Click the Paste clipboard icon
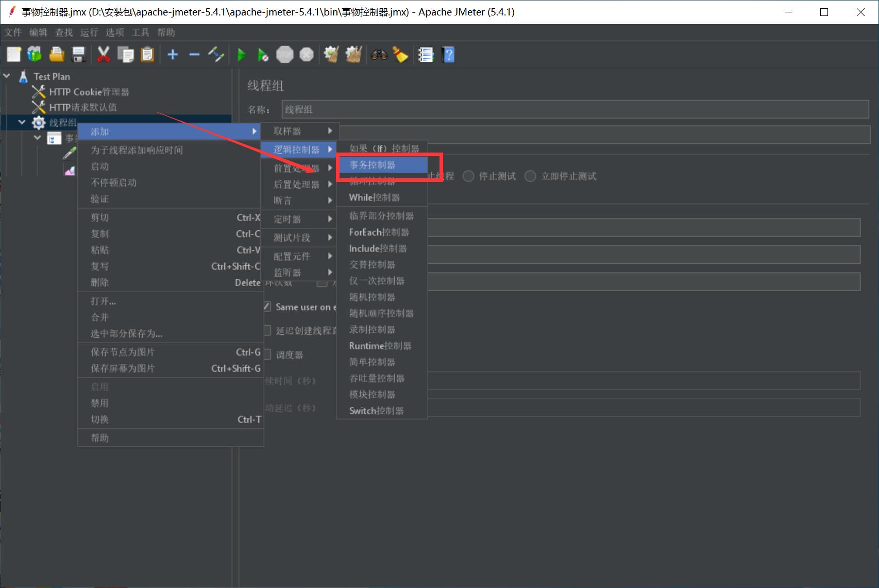Screen dimensions: 879x588 coord(147,54)
